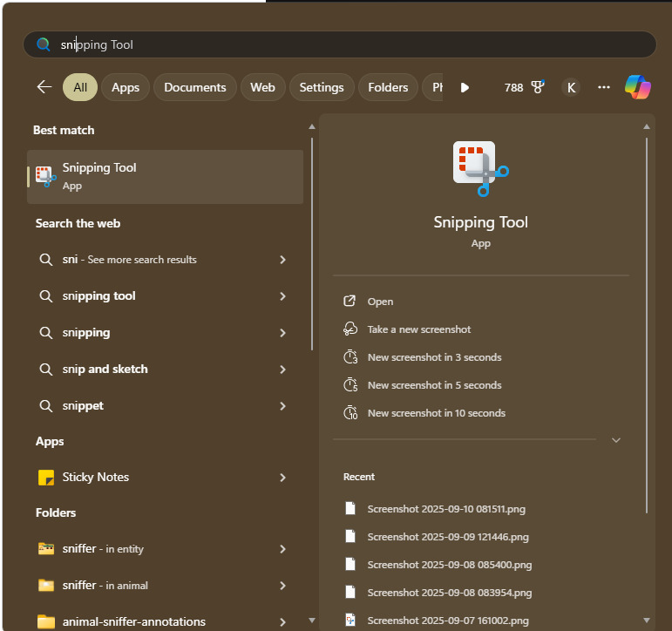Go back using the left arrow
Image resolution: width=672 pixels, height=631 pixels.
pos(44,87)
